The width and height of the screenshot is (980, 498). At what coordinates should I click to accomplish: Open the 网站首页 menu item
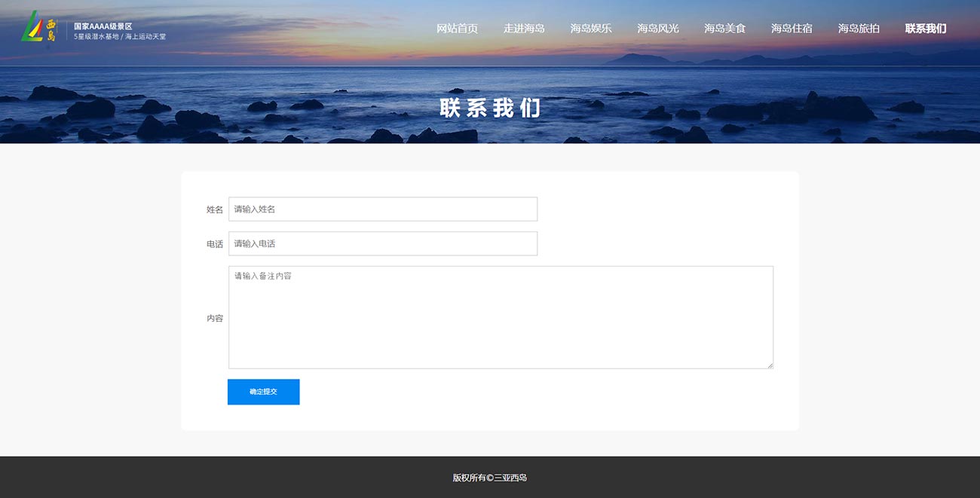point(458,29)
